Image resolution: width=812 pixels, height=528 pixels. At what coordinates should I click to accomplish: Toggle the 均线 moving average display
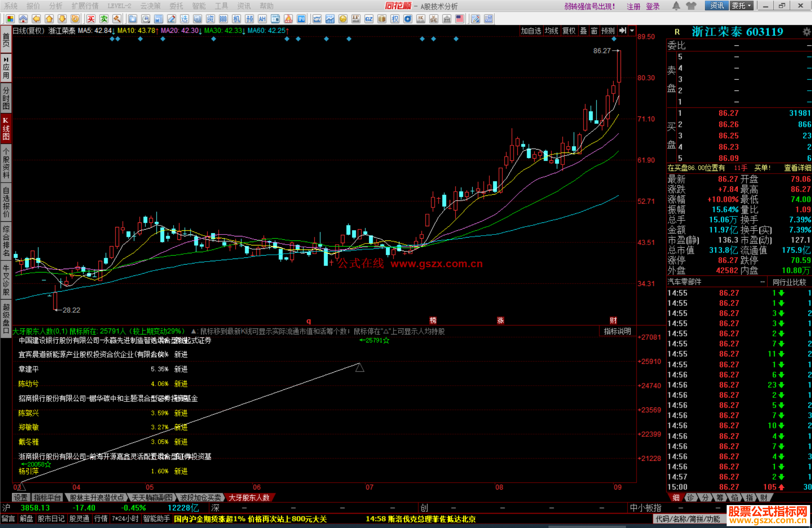point(551,31)
